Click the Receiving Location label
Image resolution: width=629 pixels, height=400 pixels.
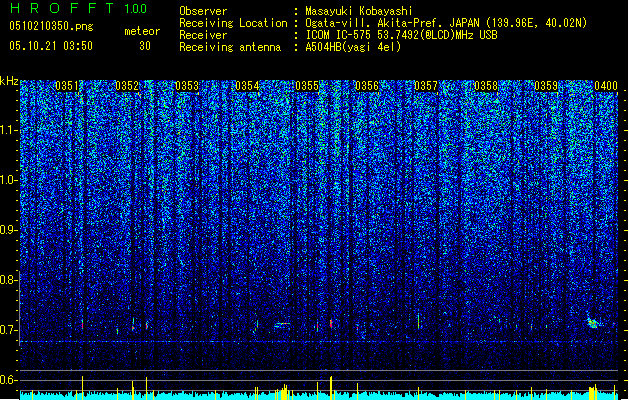click(x=233, y=23)
